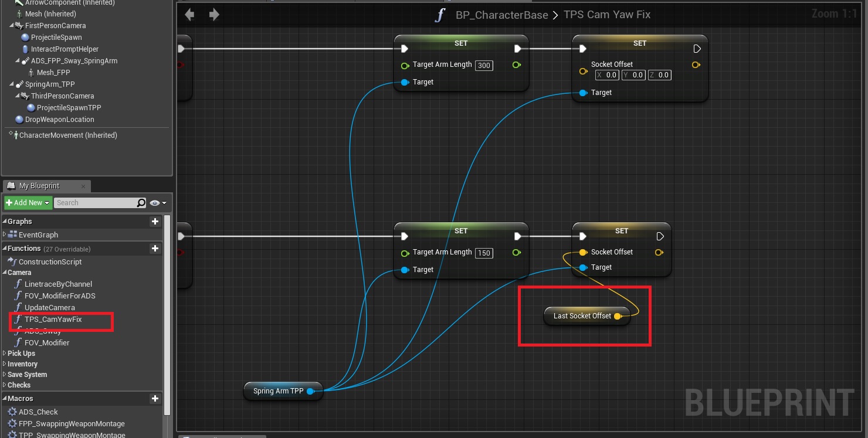This screenshot has width=868, height=438.
Task: Click the search magnifier icon in My Blueprint
Action: 141,203
